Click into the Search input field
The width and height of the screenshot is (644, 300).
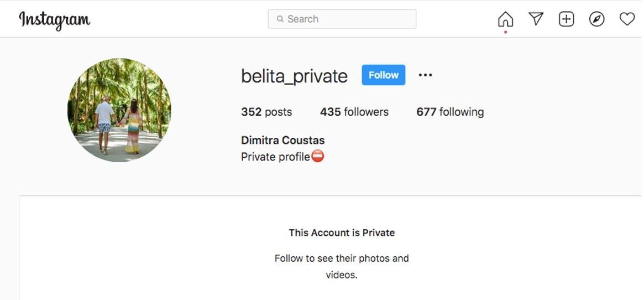click(x=342, y=19)
